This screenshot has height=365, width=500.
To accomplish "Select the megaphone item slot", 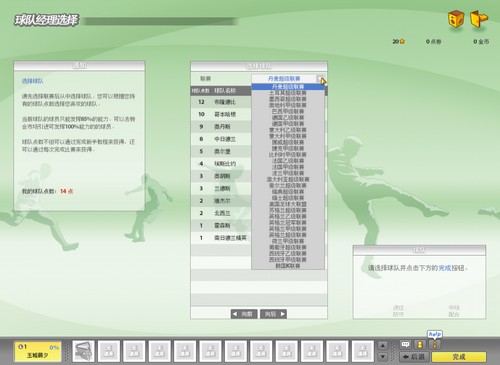I will [83, 351].
